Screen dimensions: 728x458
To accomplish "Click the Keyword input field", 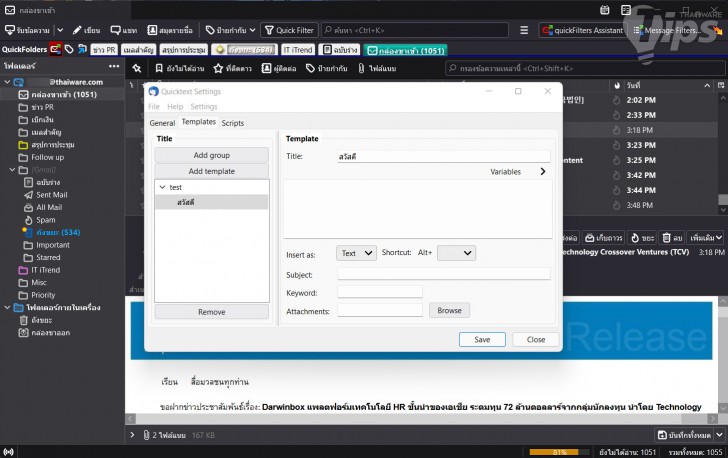I will click(380, 292).
